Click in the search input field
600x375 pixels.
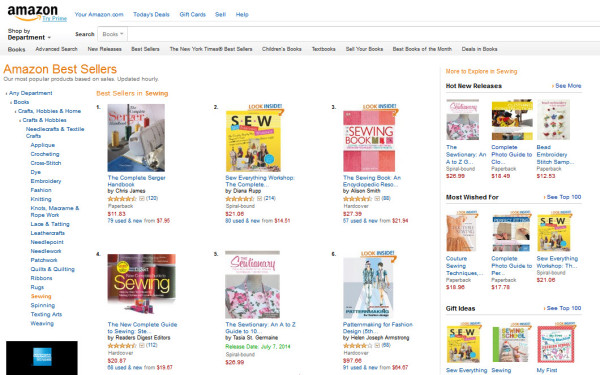(364, 34)
